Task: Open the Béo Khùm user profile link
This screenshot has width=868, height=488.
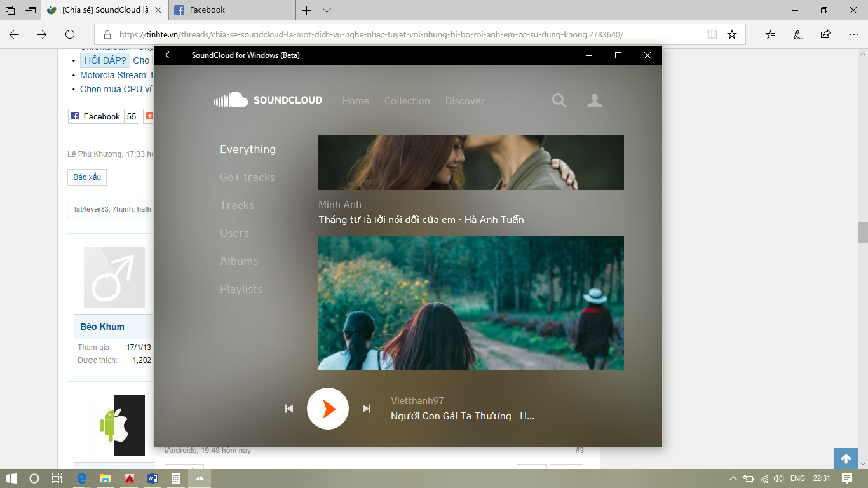Action: [x=102, y=327]
